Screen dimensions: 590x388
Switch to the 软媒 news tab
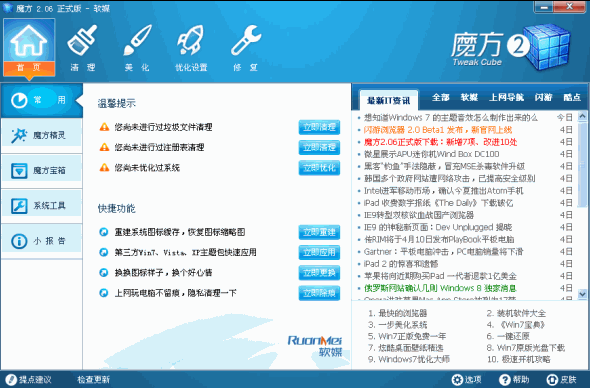[x=469, y=97]
